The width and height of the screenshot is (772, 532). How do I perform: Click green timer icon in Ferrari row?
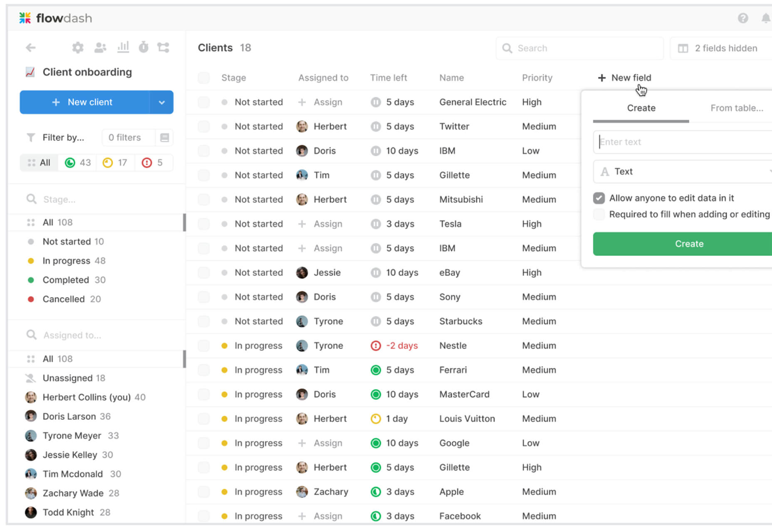pyautogui.click(x=376, y=370)
